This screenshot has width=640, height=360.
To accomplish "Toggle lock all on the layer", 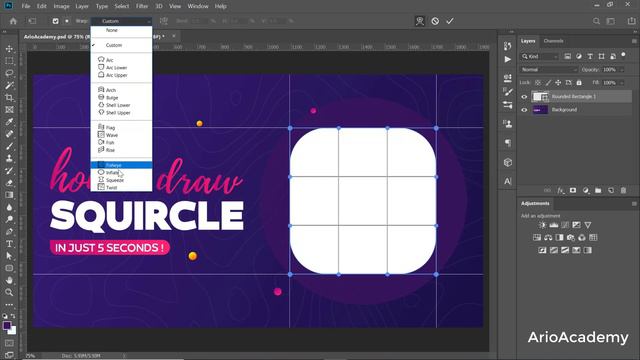I will pyautogui.click(x=579, y=82).
